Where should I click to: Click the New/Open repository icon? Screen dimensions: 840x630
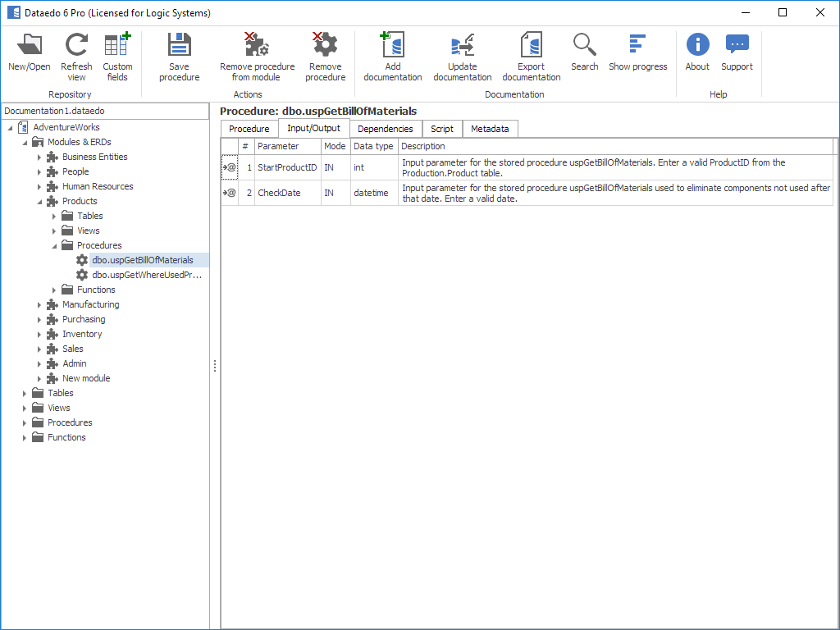tap(30, 46)
